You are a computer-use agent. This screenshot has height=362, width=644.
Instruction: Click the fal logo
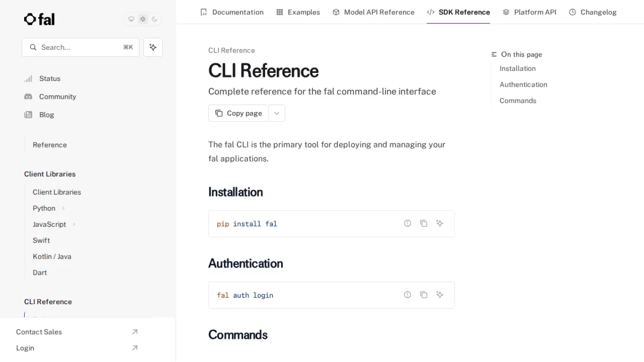point(39,19)
